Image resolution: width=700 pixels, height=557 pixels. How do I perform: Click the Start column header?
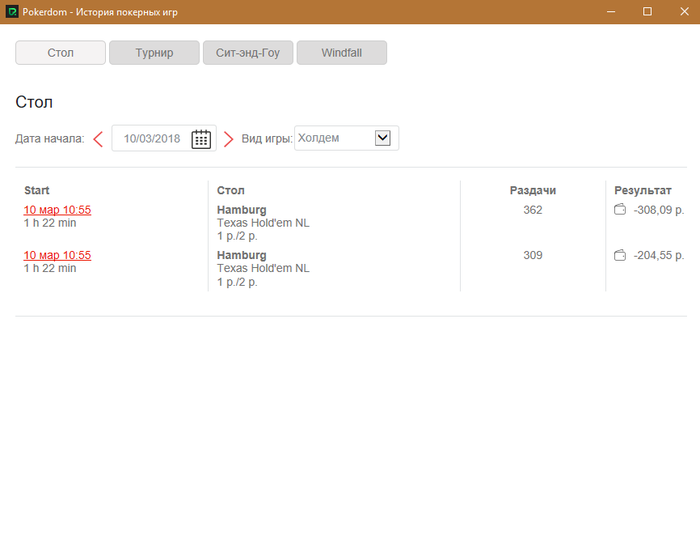[37, 191]
